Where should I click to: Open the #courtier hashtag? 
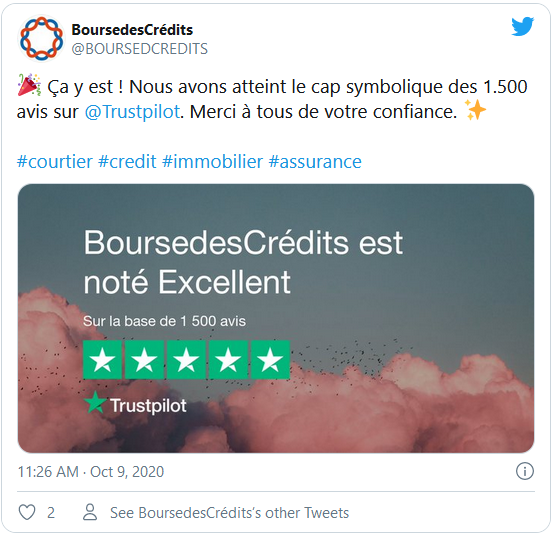55,162
